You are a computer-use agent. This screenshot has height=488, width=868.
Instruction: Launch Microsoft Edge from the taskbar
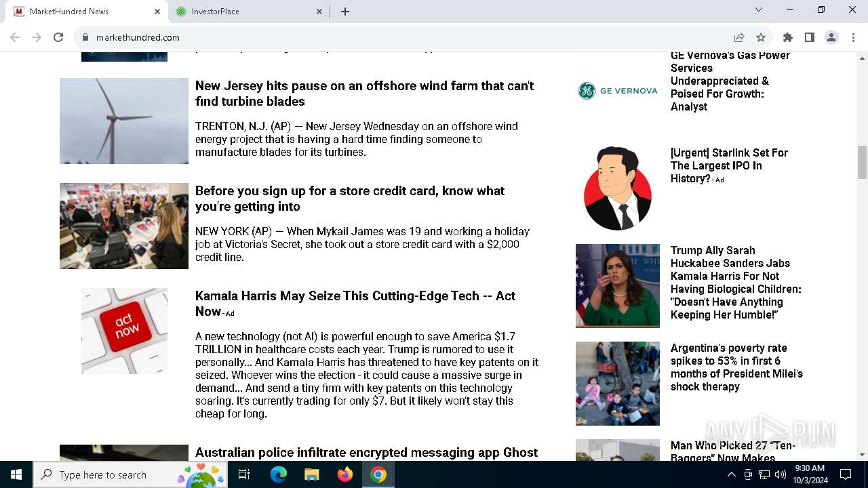click(279, 474)
